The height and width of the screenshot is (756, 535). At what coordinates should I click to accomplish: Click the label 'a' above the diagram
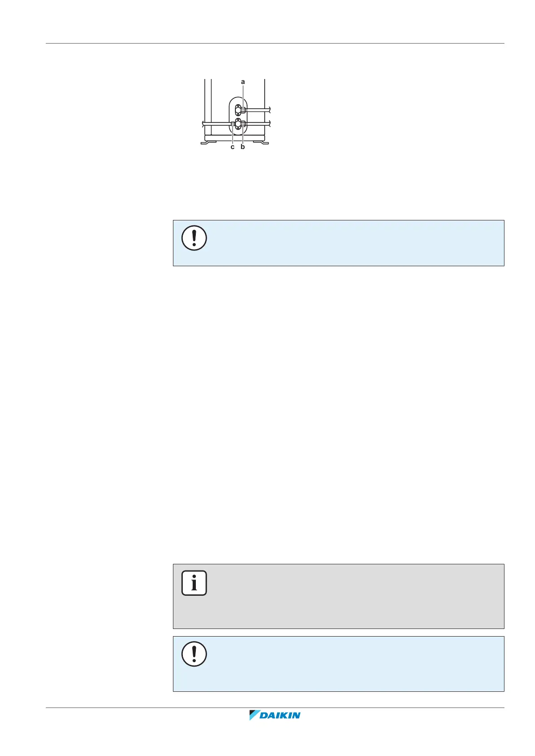click(x=243, y=82)
